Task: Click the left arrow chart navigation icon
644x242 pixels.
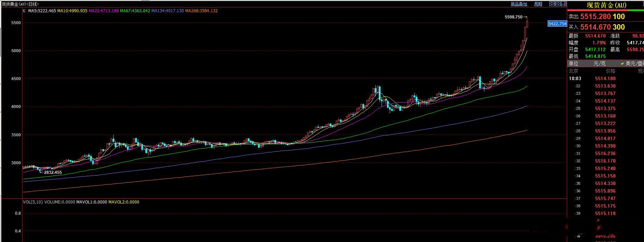Action: [552, 4]
